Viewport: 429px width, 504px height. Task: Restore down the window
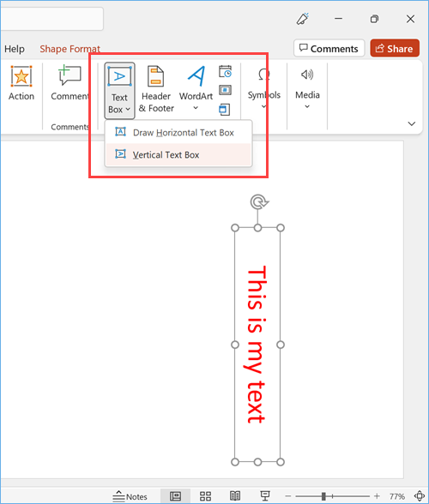(x=374, y=19)
